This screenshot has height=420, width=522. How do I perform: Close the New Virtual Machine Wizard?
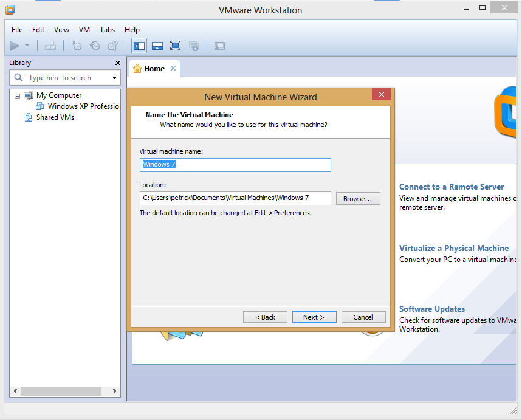pyautogui.click(x=382, y=94)
